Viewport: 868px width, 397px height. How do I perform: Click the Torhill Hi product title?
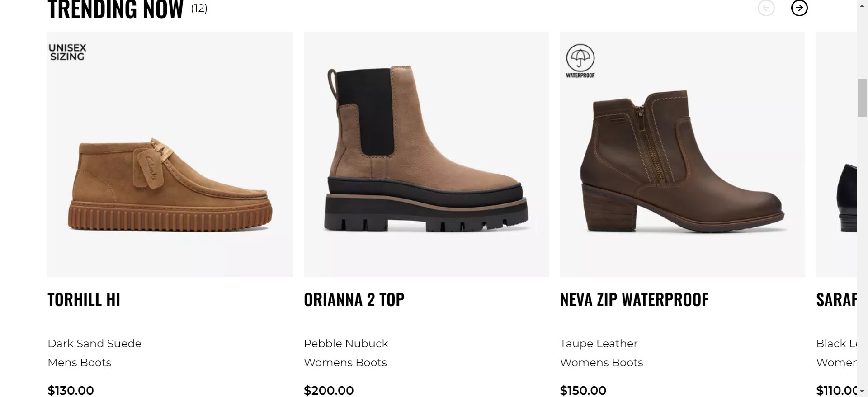(84, 300)
